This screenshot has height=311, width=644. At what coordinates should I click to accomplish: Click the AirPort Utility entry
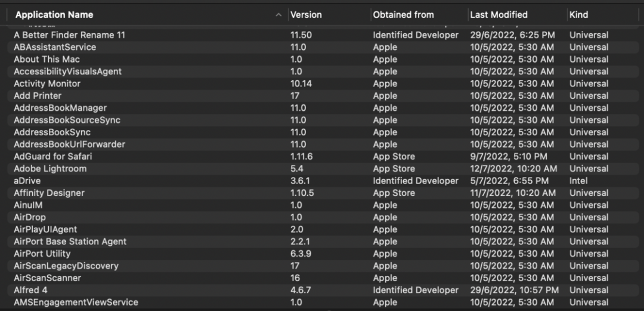pyautogui.click(x=42, y=254)
